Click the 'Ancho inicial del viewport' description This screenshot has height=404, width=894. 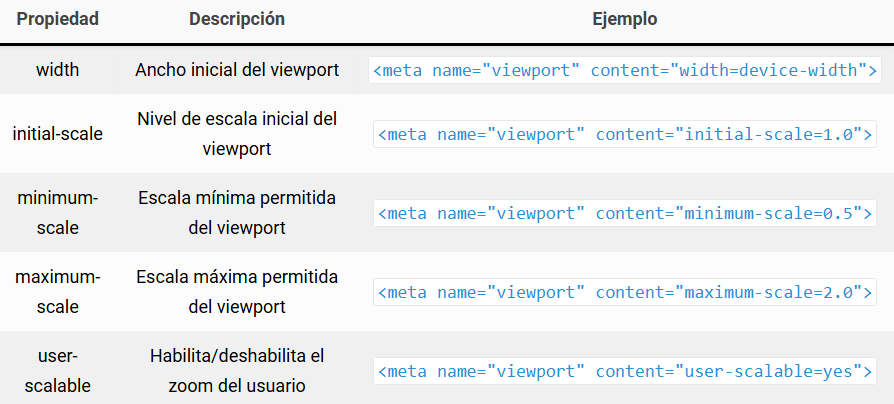tap(237, 70)
